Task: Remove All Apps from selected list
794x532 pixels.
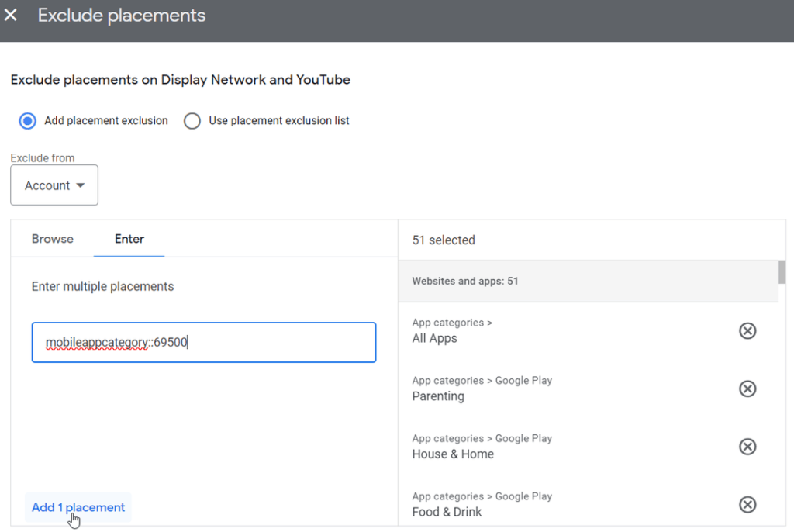Action: (747, 331)
